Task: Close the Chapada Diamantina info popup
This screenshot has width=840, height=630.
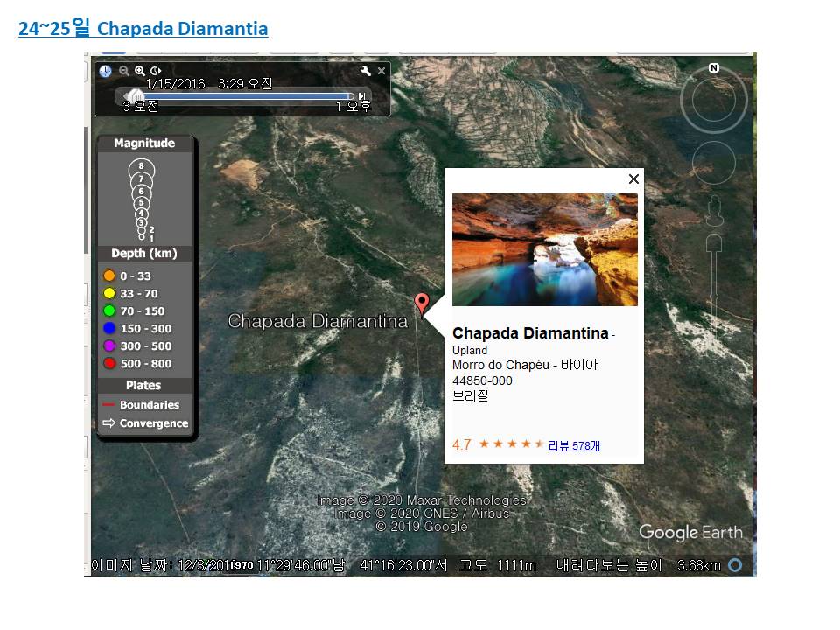Action: point(633,178)
